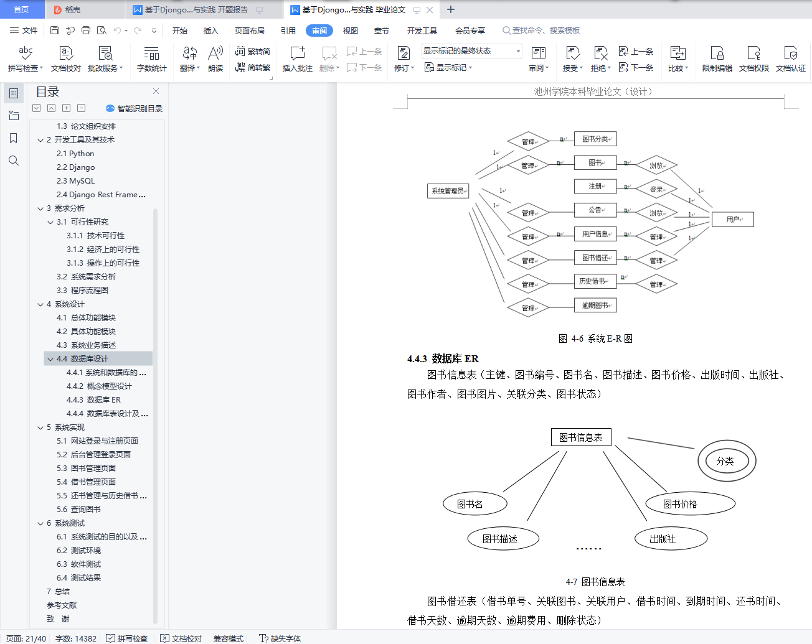Viewport: 812px width, 644px height.
Task: Collapse the 5 系统实现 outline node
Action: click(40, 427)
